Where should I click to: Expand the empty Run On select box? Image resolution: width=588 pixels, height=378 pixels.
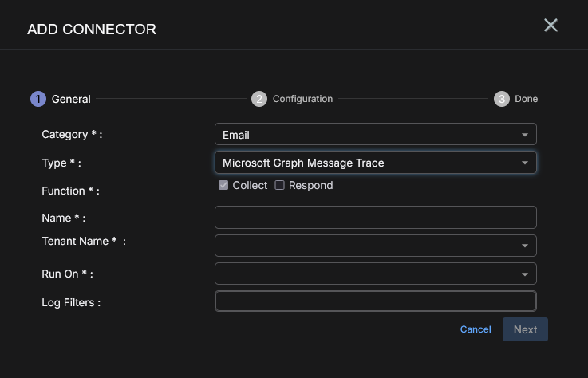point(367,274)
